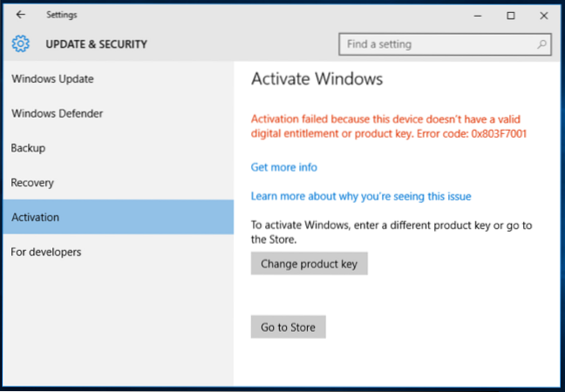Select the highlighted Activation item
Screen dimensions: 565x392
(35, 217)
